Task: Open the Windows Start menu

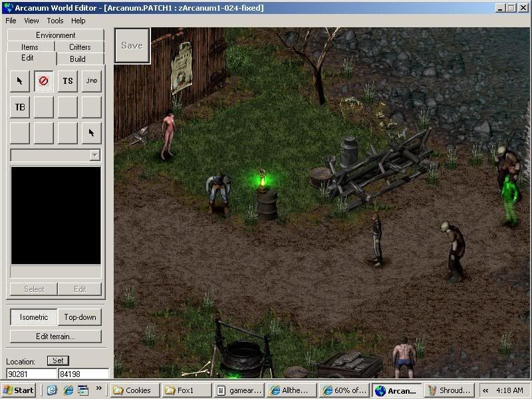Action: click(x=19, y=390)
